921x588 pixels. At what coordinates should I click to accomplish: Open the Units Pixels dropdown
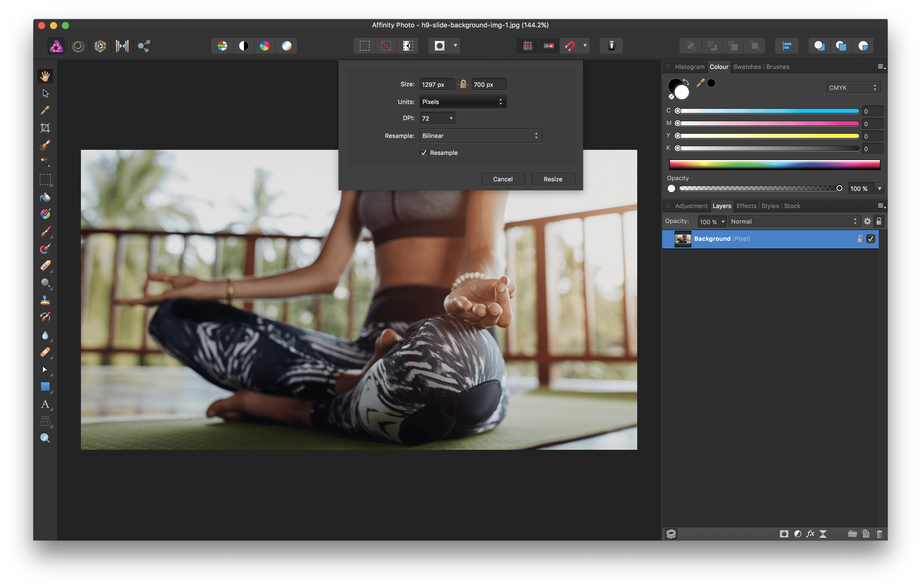click(x=462, y=102)
